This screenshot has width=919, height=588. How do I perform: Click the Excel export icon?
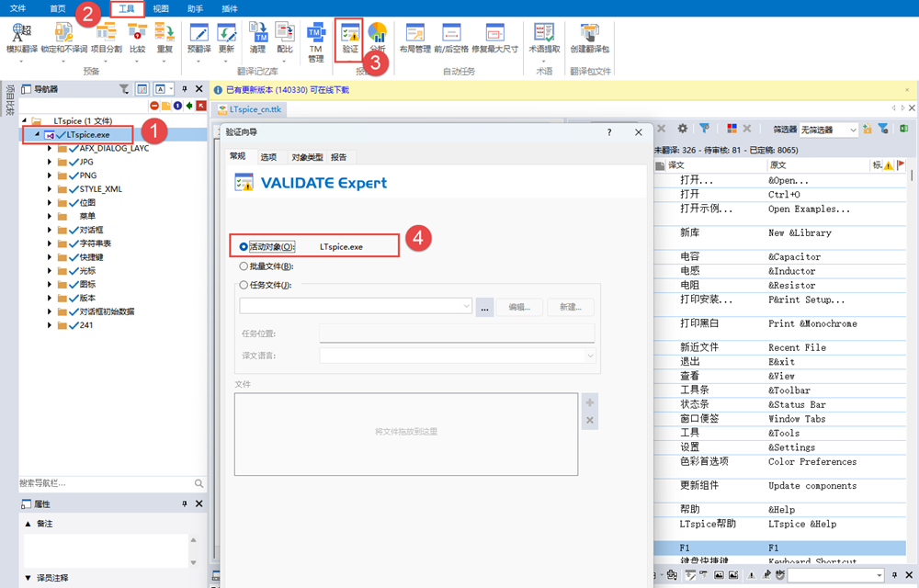click(903, 129)
